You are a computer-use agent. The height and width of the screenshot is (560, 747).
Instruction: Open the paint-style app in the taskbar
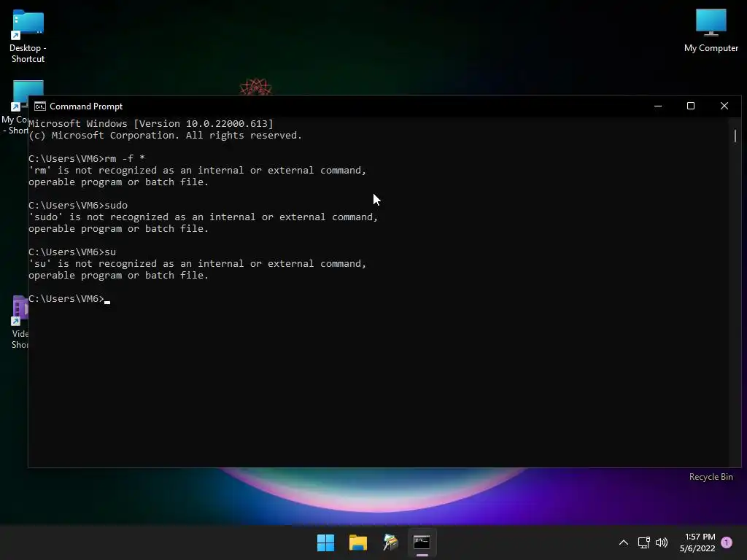tap(390, 542)
